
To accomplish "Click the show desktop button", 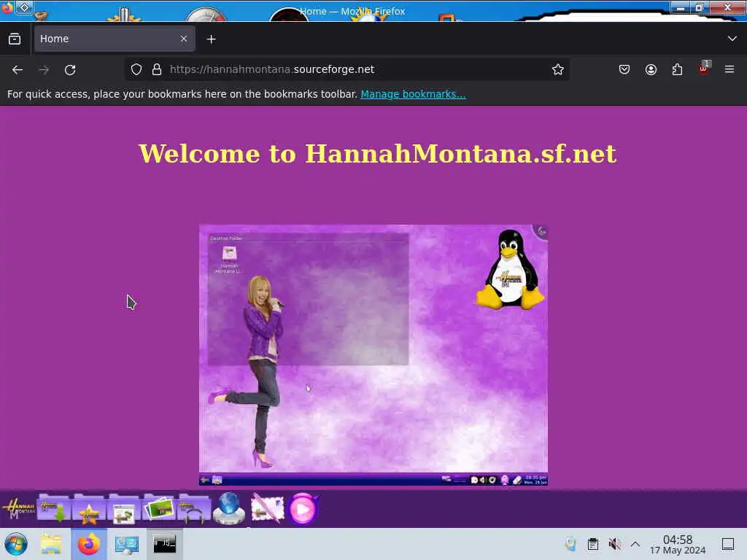I will pyautogui.click(x=727, y=544).
